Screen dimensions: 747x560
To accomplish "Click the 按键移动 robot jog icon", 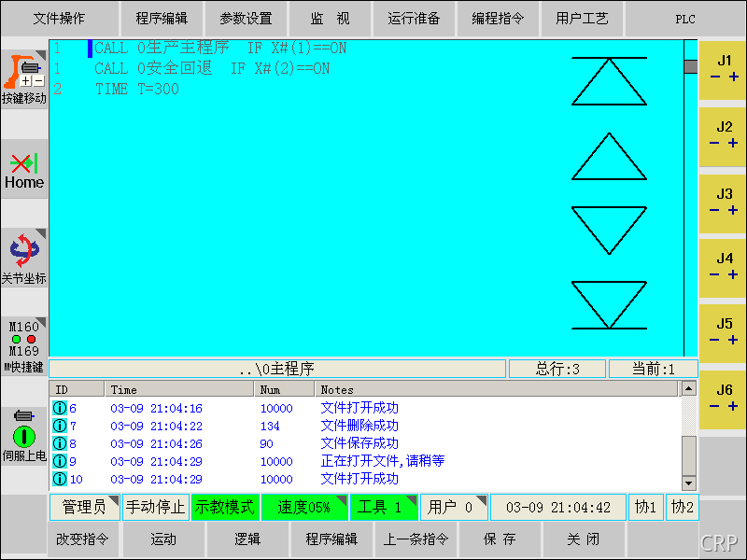I will [x=24, y=78].
